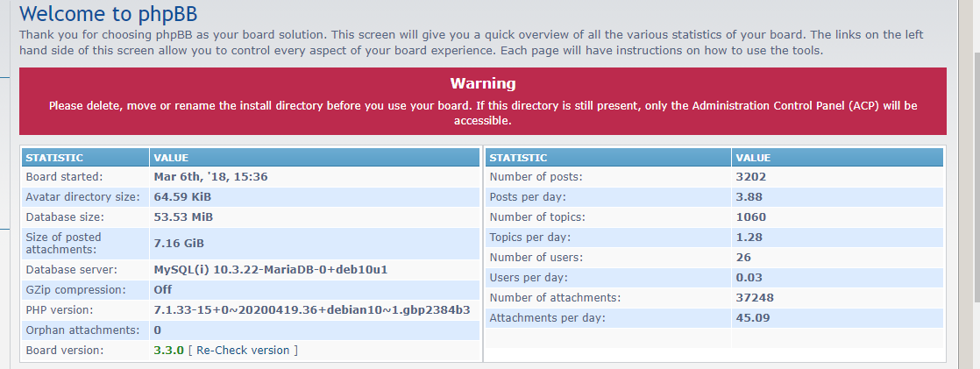Click the Number of attachments value 37248
The image size is (980, 369).
click(x=755, y=298)
